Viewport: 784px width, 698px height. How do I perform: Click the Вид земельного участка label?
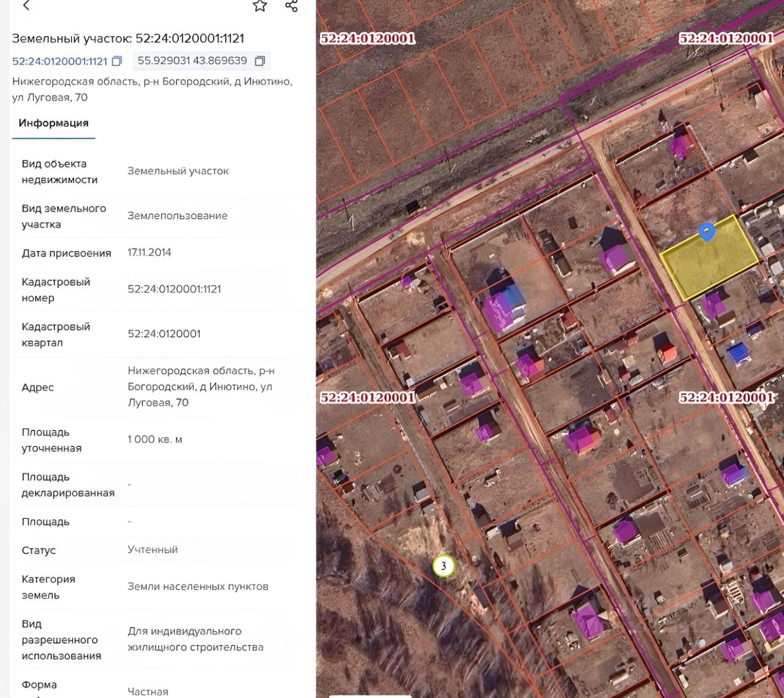pyautogui.click(x=64, y=216)
